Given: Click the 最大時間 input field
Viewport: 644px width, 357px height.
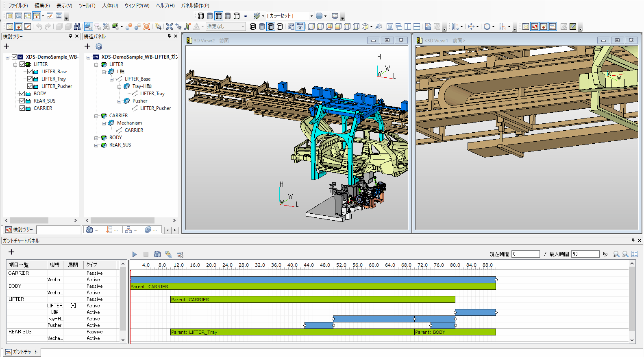Looking at the screenshot, I should 585,254.
